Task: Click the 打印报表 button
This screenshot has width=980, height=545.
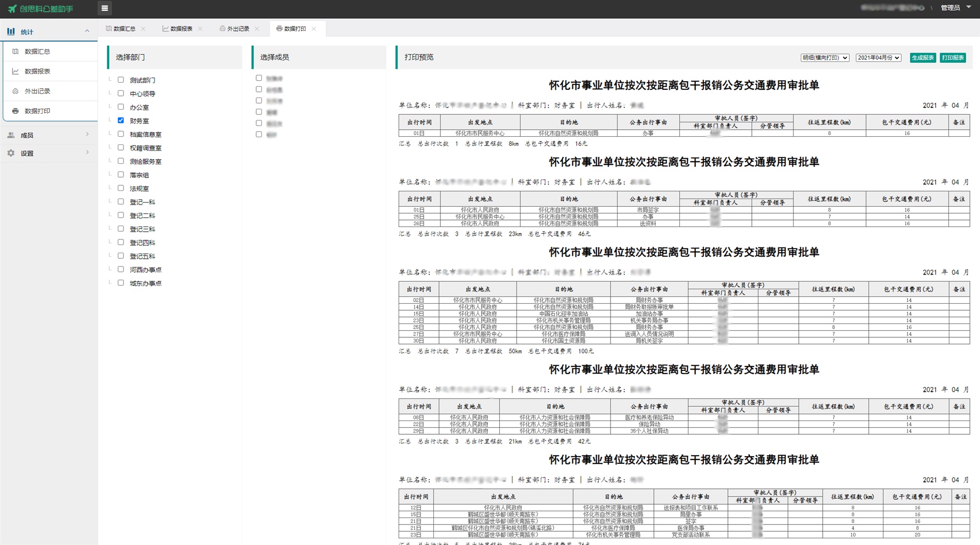Action: tap(953, 58)
